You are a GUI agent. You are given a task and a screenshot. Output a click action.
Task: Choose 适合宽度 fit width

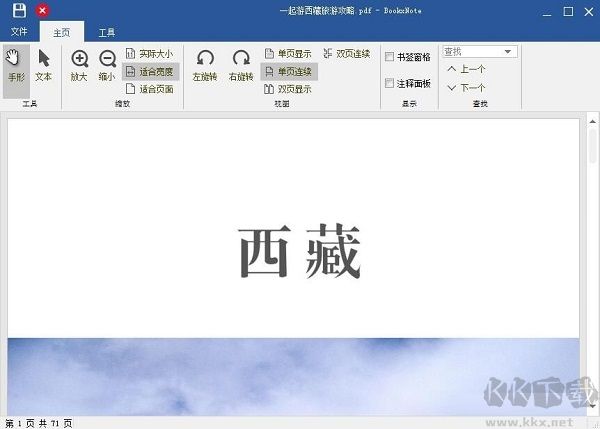(150, 72)
